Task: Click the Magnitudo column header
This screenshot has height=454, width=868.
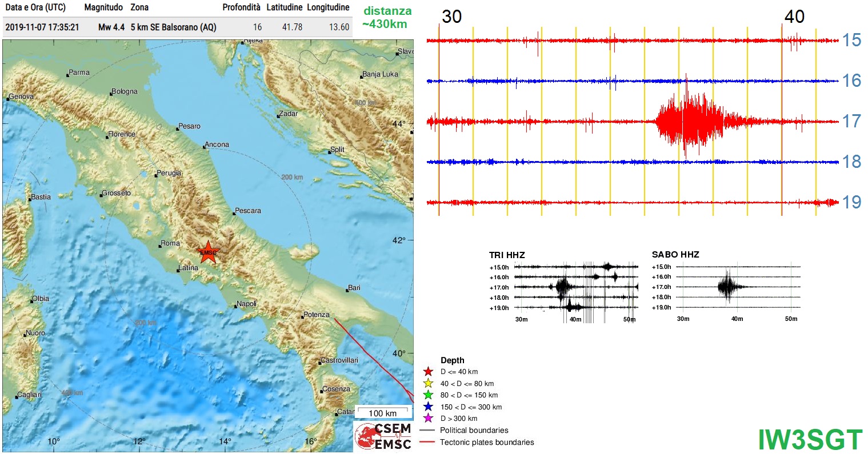Action: coord(103,7)
